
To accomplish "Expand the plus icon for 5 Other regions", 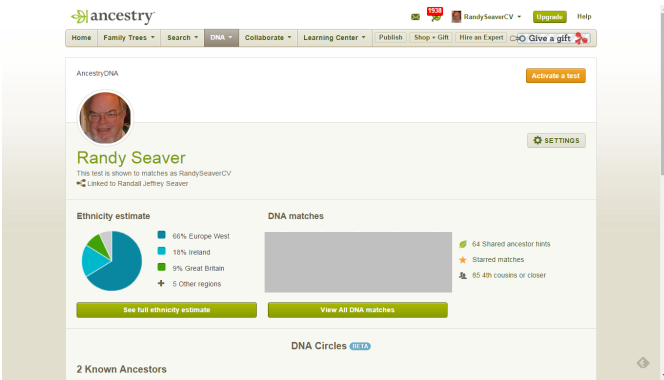I will [x=161, y=283].
